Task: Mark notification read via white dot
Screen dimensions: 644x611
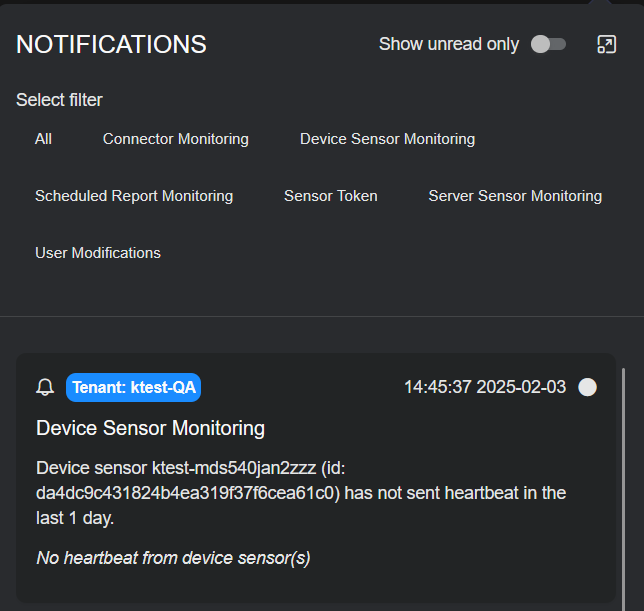Action: [x=588, y=387]
